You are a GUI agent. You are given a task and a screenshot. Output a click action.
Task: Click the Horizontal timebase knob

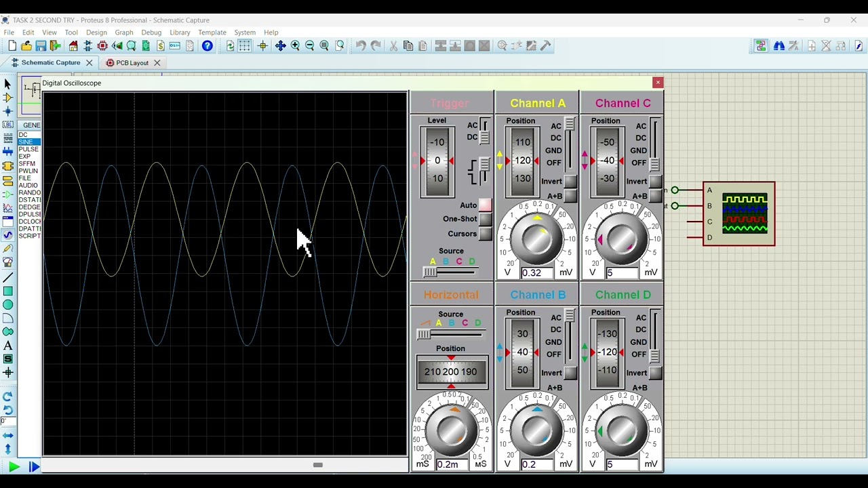coord(452,430)
